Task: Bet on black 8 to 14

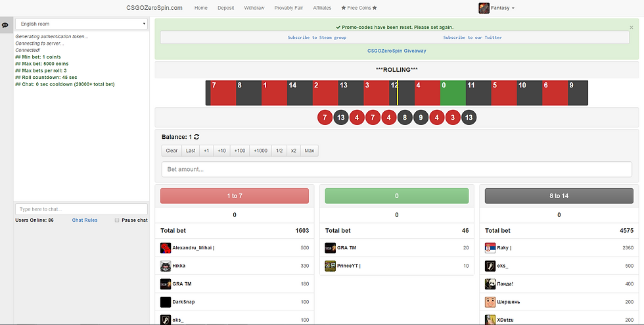Action: click(x=559, y=196)
